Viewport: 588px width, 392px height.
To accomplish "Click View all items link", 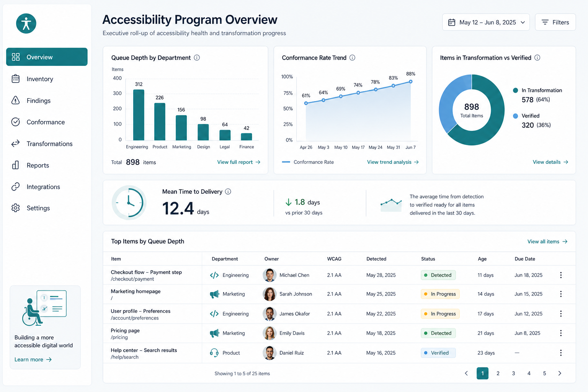I will point(547,242).
